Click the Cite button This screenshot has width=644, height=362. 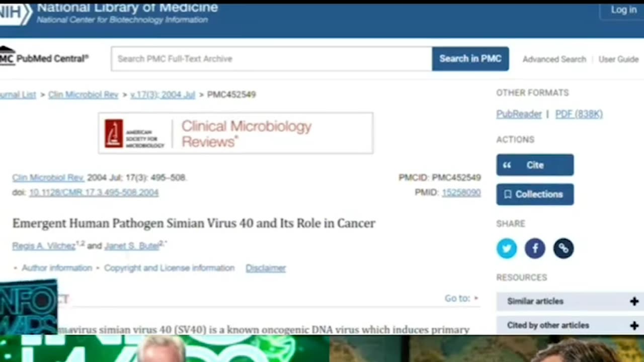pos(535,165)
